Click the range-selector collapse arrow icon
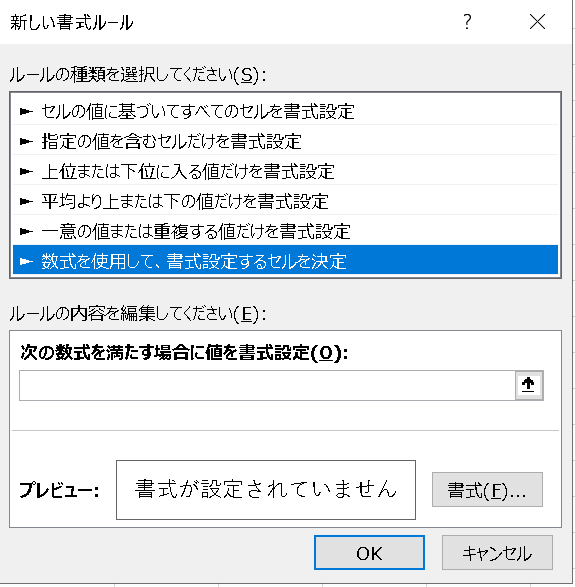 coord(529,385)
